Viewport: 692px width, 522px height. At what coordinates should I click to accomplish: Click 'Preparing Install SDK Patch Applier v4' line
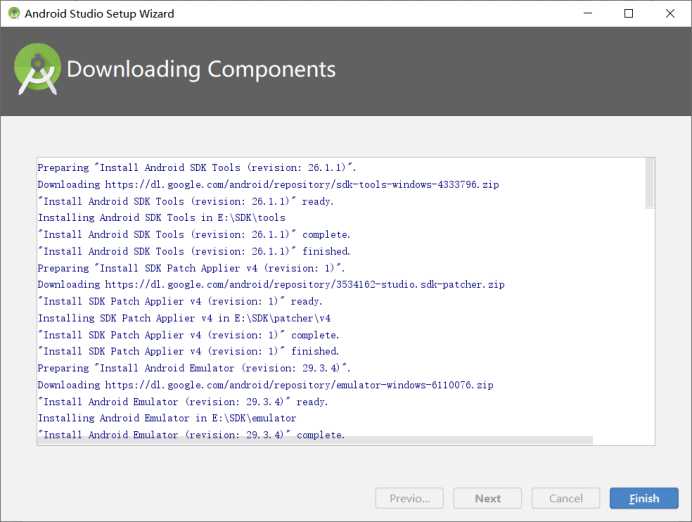pos(191,268)
